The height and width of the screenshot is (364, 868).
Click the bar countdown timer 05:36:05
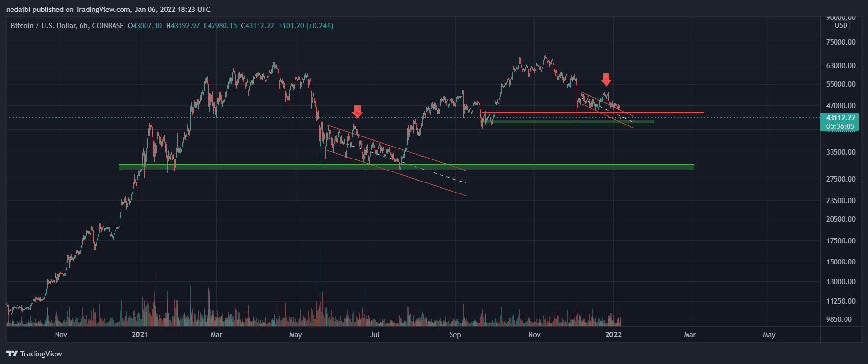[x=840, y=126]
